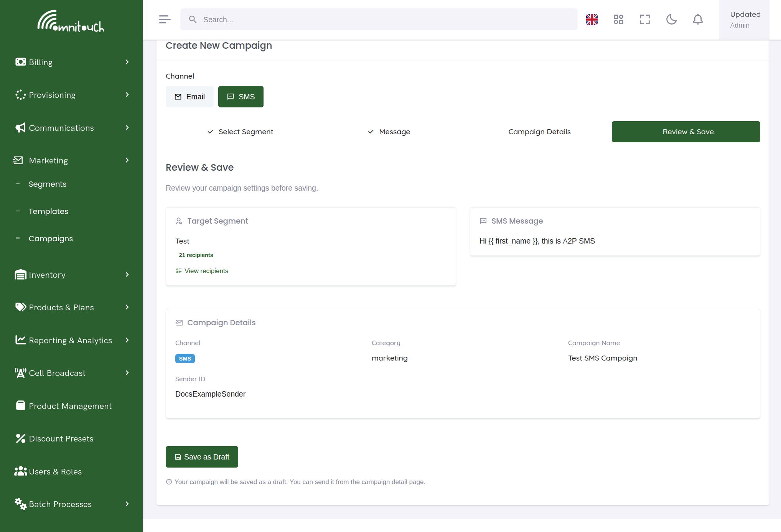
Task: Click the Test segment name
Action: (x=182, y=241)
